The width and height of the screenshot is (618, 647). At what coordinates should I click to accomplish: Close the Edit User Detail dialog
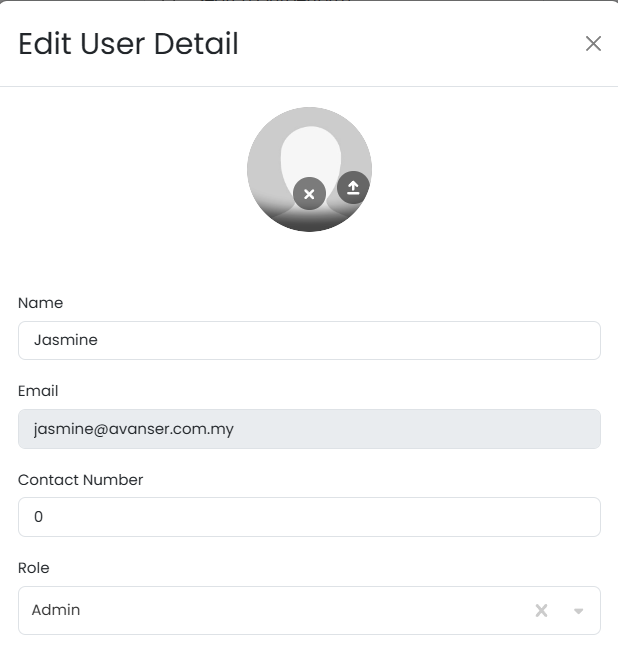point(593,43)
